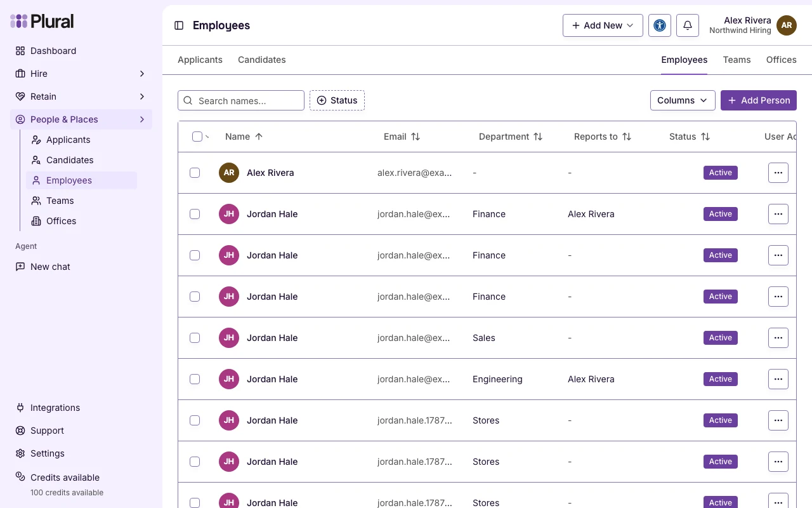Switch to the Teams tab
This screenshot has height=508, width=812.
click(x=737, y=60)
